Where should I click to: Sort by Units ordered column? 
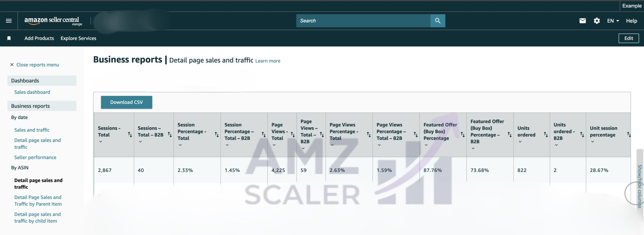[x=546, y=135]
